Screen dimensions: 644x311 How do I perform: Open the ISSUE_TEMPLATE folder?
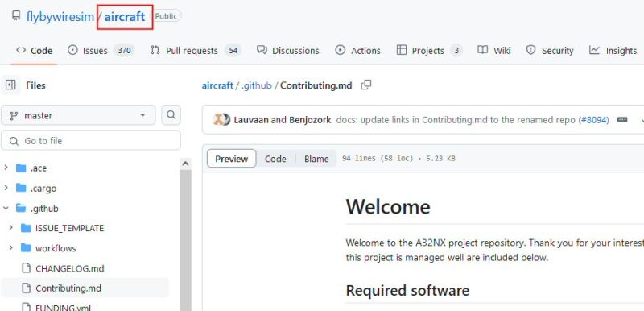tap(69, 229)
